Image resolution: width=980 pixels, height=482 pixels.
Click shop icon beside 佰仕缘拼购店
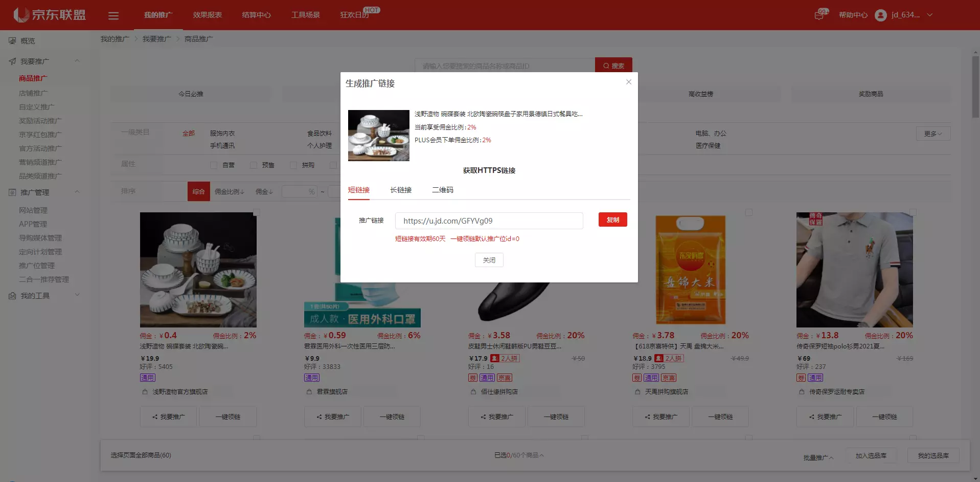coord(473,391)
